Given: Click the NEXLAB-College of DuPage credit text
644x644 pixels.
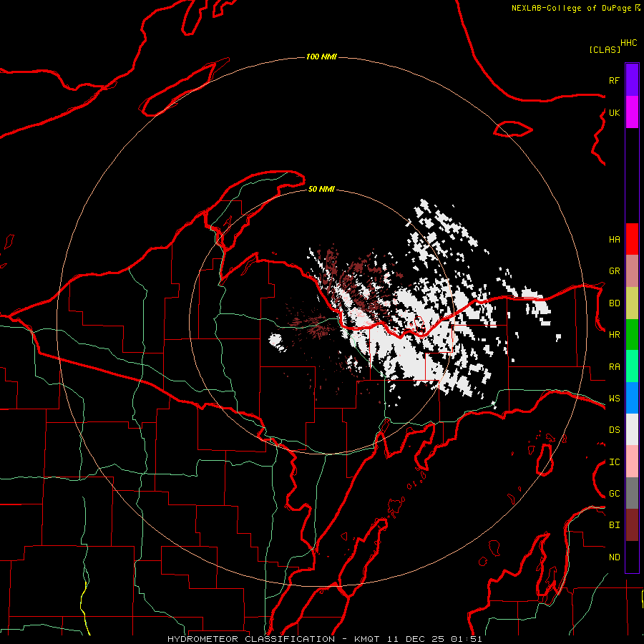Looking at the screenshot, I should (571, 8).
